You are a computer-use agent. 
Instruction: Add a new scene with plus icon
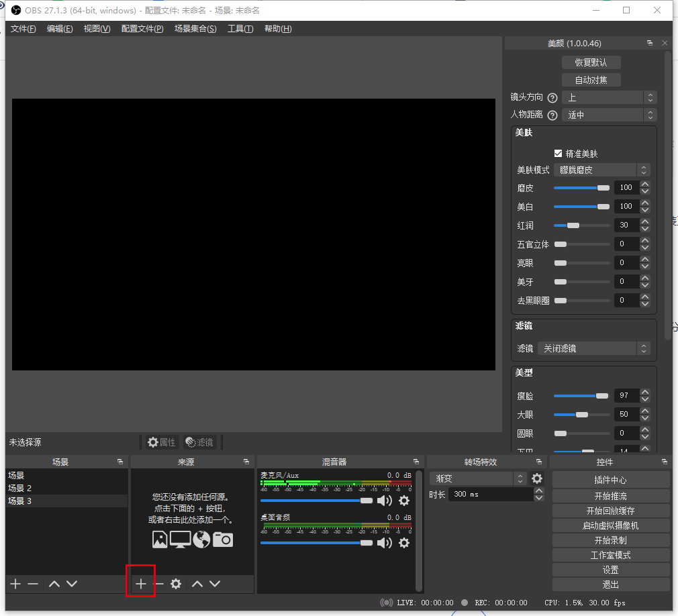tap(15, 584)
